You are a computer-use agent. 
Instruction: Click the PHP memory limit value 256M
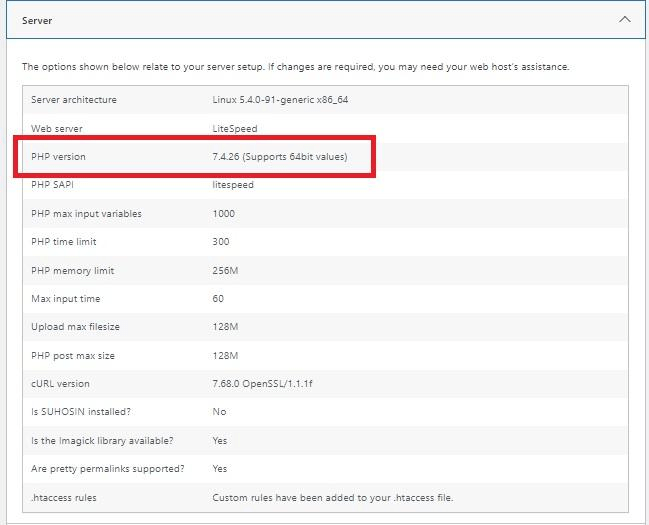(225, 271)
